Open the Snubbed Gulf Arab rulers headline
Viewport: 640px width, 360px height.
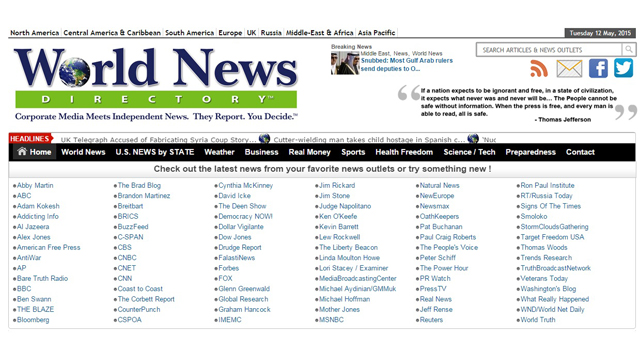pyautogui.click(x=407, y=64)
